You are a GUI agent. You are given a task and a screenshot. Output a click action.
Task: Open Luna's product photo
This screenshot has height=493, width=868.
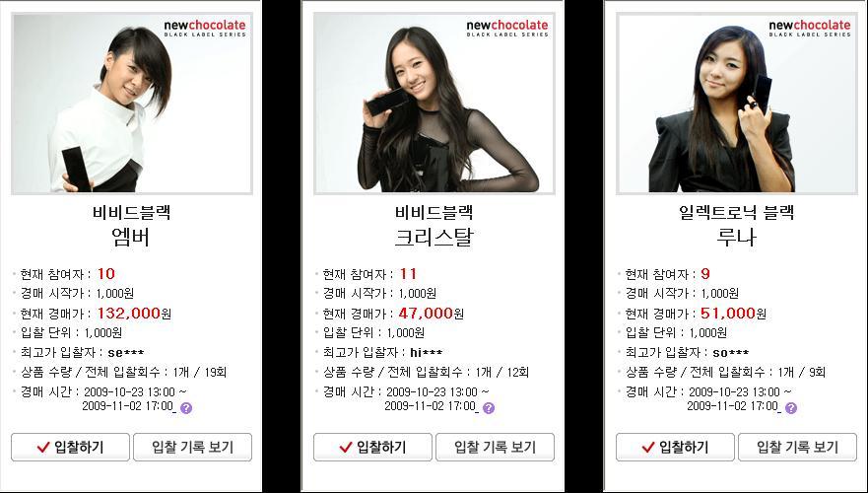click(x=737, y=104)
